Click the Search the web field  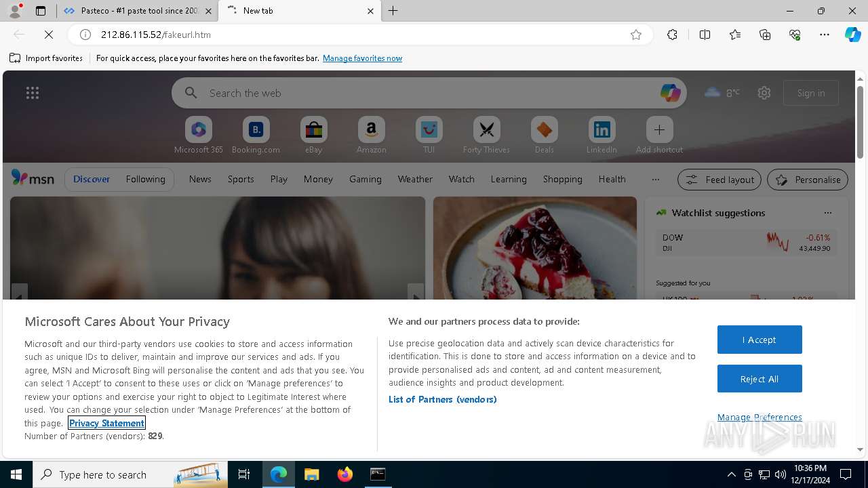pos(431,93)
